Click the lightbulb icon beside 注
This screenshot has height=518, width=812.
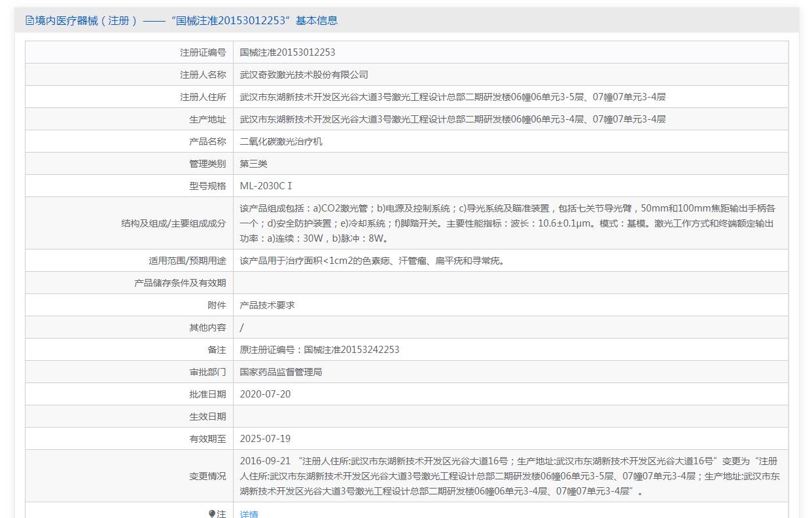pos(212,513)
